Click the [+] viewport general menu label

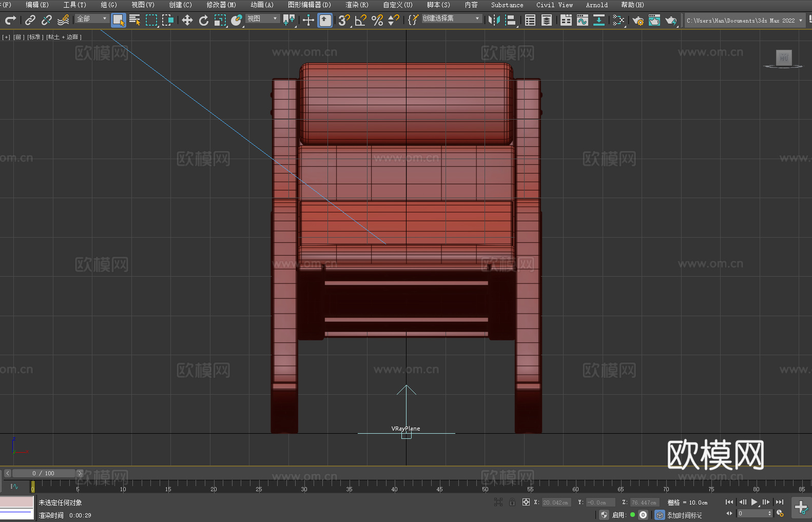click(6, 37)
